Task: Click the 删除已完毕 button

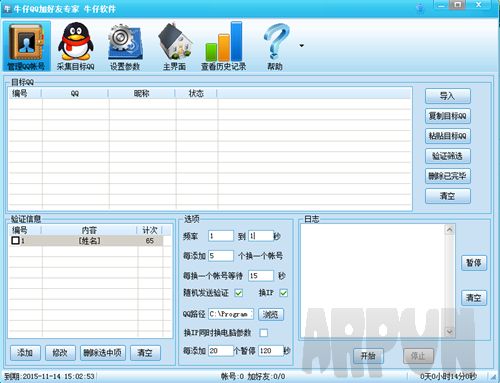Action: (x=448, y=176)
